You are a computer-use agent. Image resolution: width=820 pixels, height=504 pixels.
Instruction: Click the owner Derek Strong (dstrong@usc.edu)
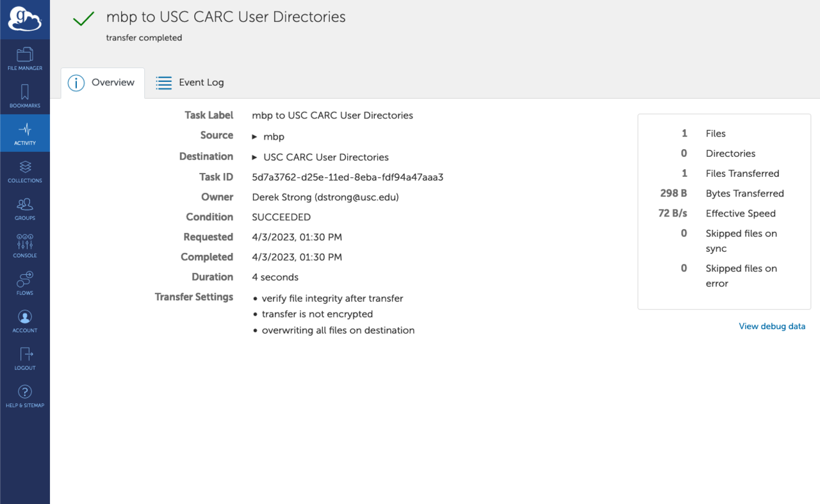(x=325, y=197)
